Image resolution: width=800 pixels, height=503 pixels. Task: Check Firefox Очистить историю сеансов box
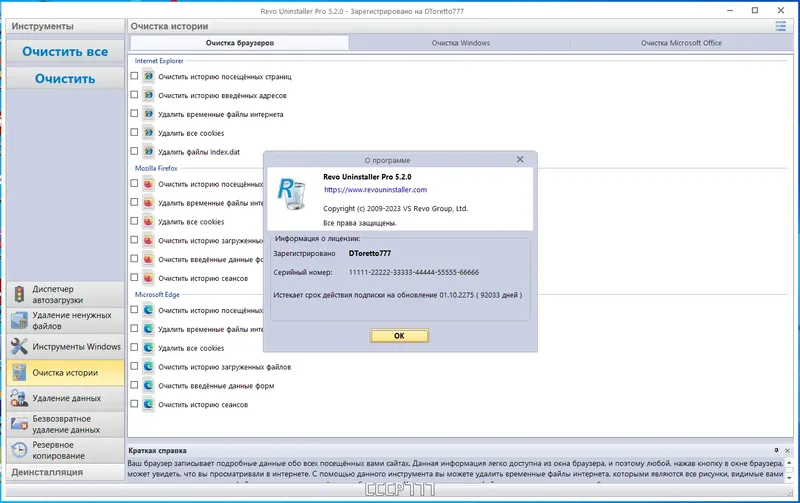point(134,278)
